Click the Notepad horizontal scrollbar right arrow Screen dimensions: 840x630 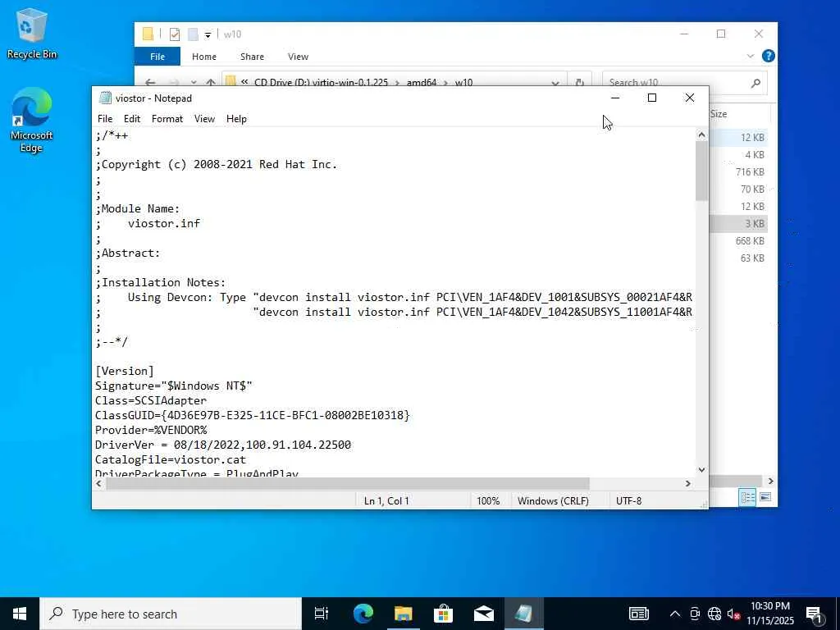coord(688,483)
